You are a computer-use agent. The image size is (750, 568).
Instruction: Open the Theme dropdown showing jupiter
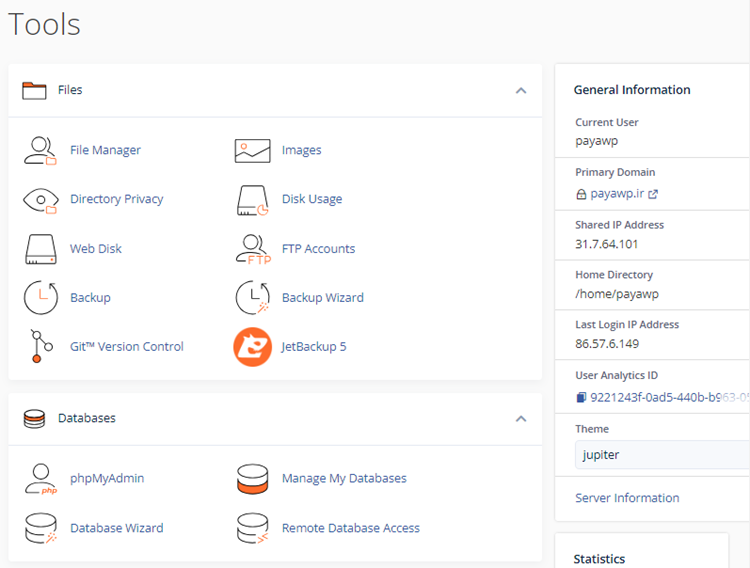tap(662, 454)
